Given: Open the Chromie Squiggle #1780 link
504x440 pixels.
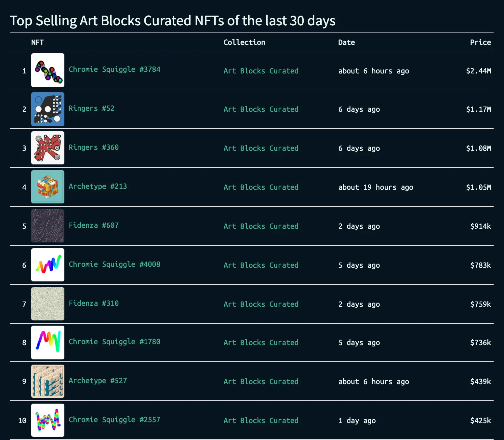Looking at the screenshot, I should coord(114,342).
